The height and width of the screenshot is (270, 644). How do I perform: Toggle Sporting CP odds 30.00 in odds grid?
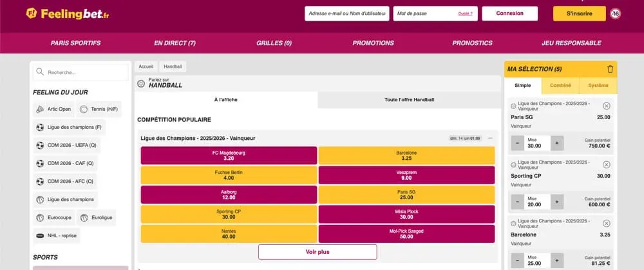pyautogui.click(x=229, y=214)
